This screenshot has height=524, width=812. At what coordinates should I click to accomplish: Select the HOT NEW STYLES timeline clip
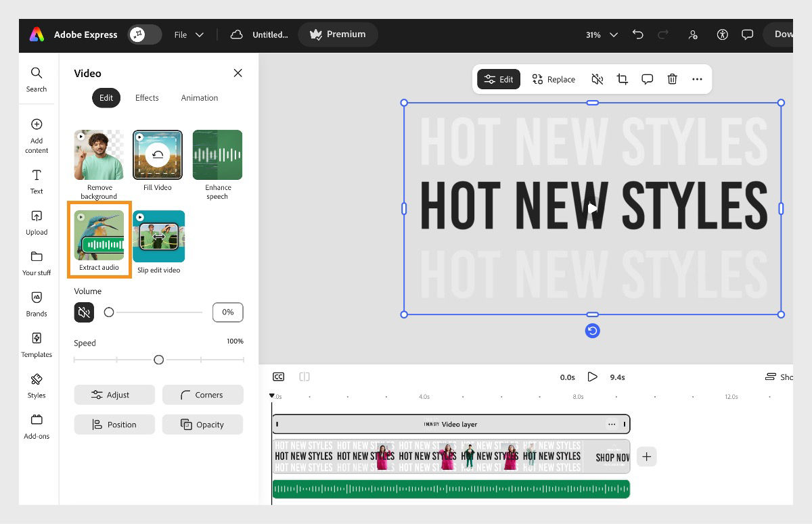451,456
